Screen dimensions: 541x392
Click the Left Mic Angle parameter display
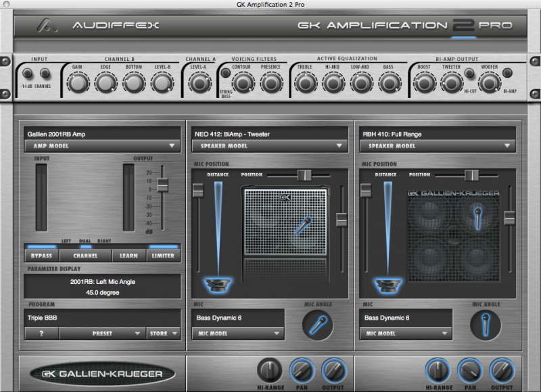[103, 287]
